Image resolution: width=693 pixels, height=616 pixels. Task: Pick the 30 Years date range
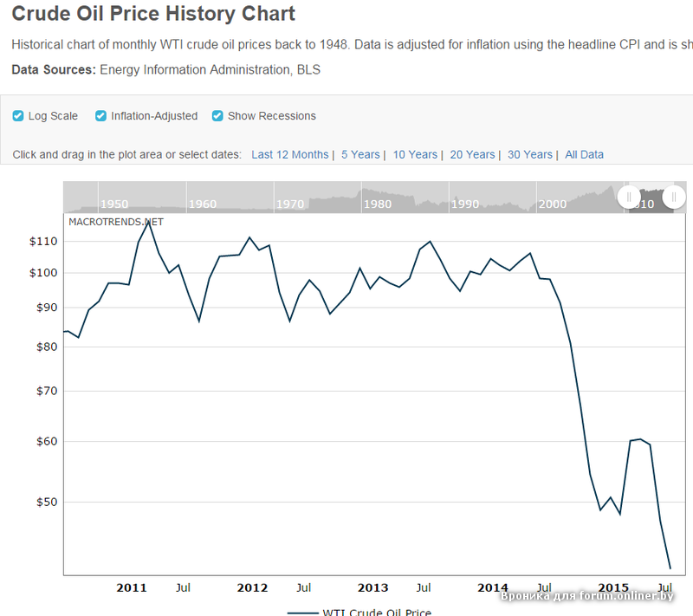[529, 154]
